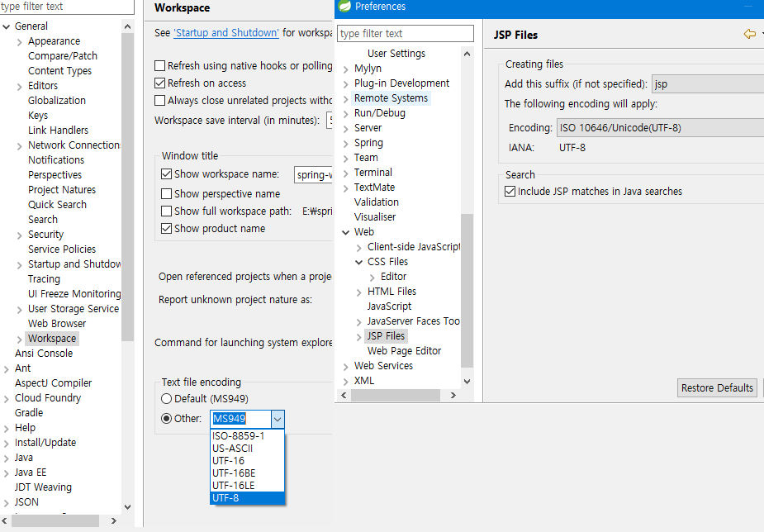The height and width of the screenshot is (532, 764).
Task: Toggle Include JSP matches in Java searches
Action: [x=510, y=192]
